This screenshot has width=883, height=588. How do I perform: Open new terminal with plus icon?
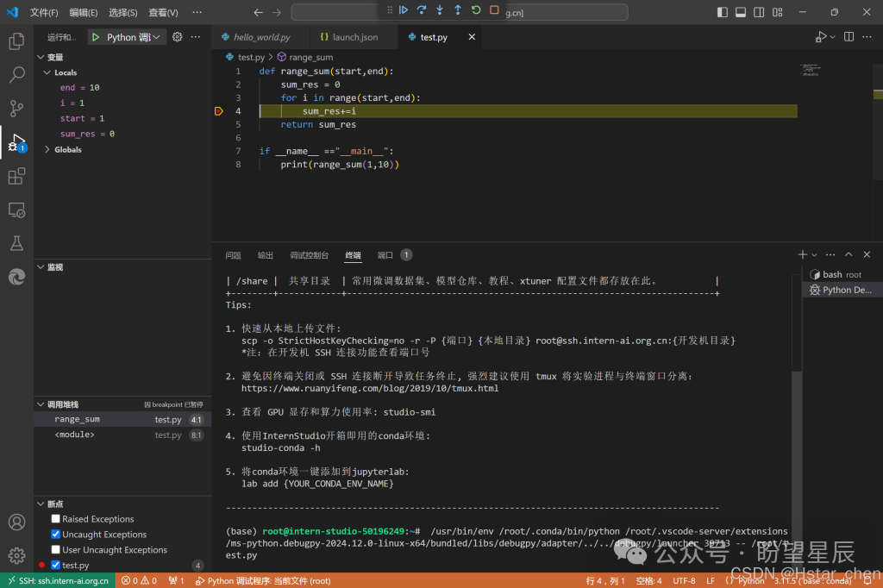pos(803,255)
